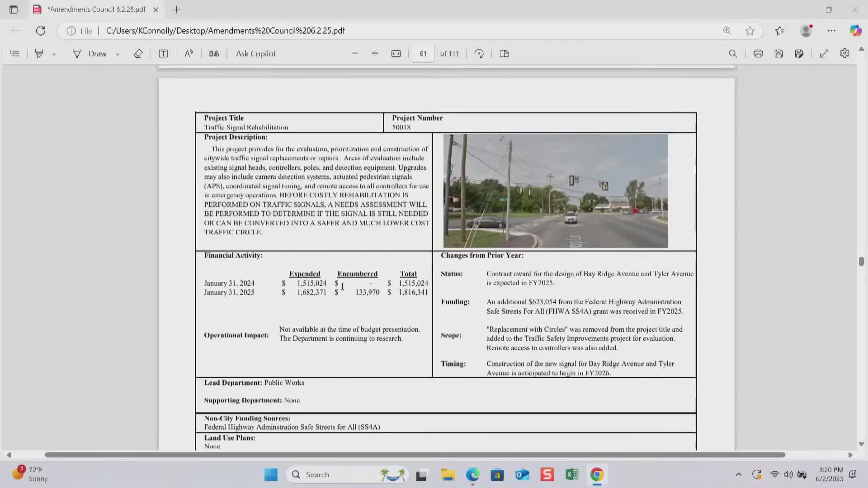Print the PDF document

click(758, 54)
